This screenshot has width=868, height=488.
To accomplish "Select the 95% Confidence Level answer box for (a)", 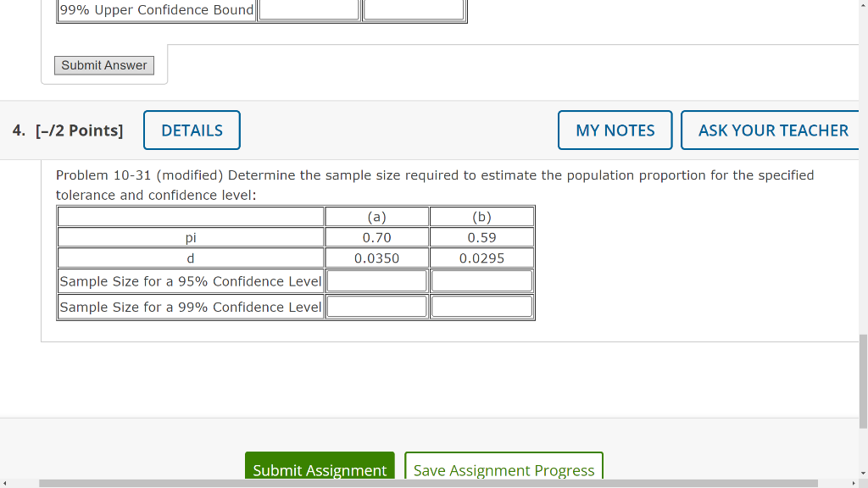I will pyautogui.click(x=376, y=280).
